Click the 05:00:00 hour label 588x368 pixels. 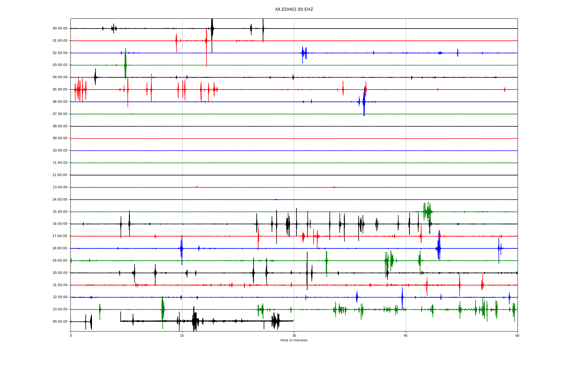pos(60,90)
